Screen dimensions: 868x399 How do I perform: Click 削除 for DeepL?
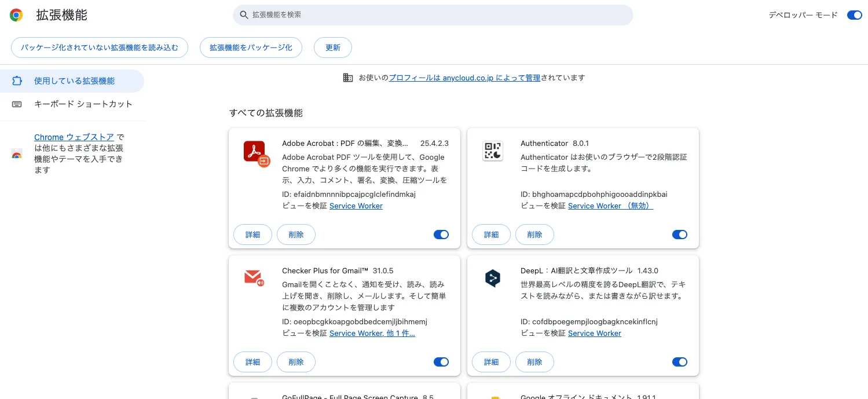pyautogui.click(x=534, y=362)
